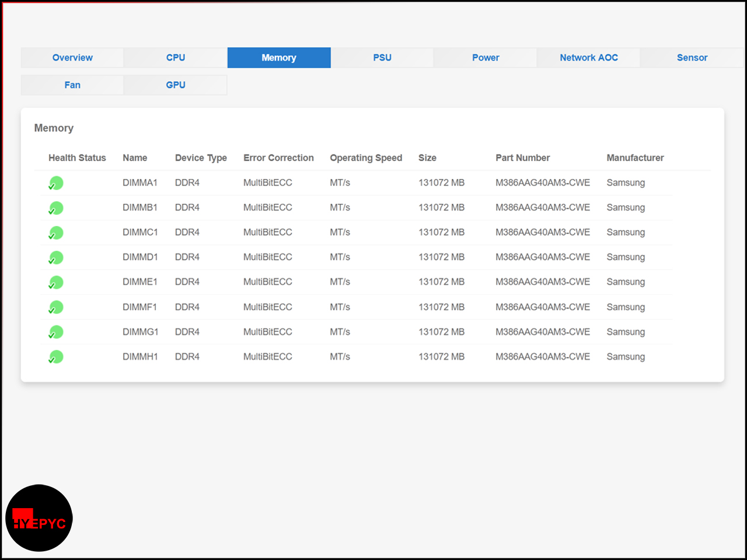The image size is (747, 560).
Task: Click the DIMMH1 green health status icon
Action: [x=56, y=357]
